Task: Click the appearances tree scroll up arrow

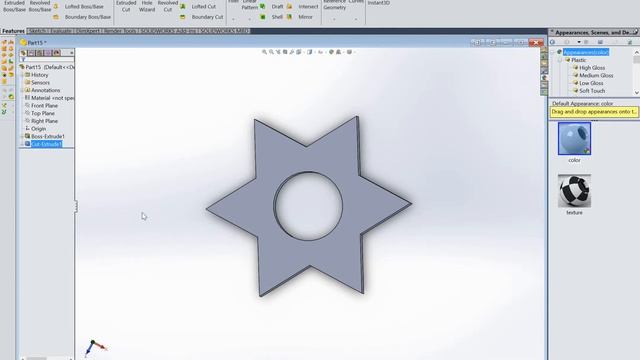Action: 637,52
